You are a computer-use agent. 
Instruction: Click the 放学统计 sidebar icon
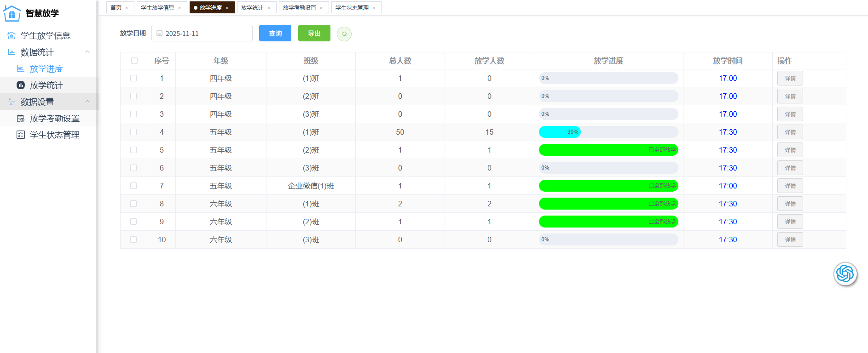21,85
